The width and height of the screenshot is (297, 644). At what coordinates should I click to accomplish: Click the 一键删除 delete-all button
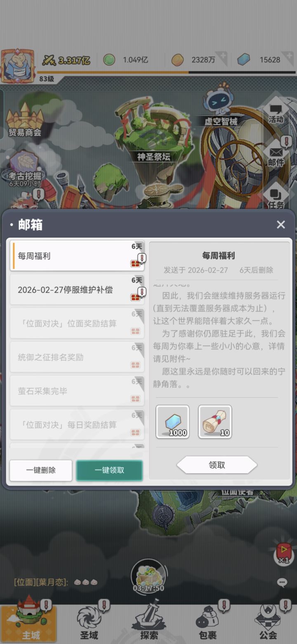click(x=41, y=470)
